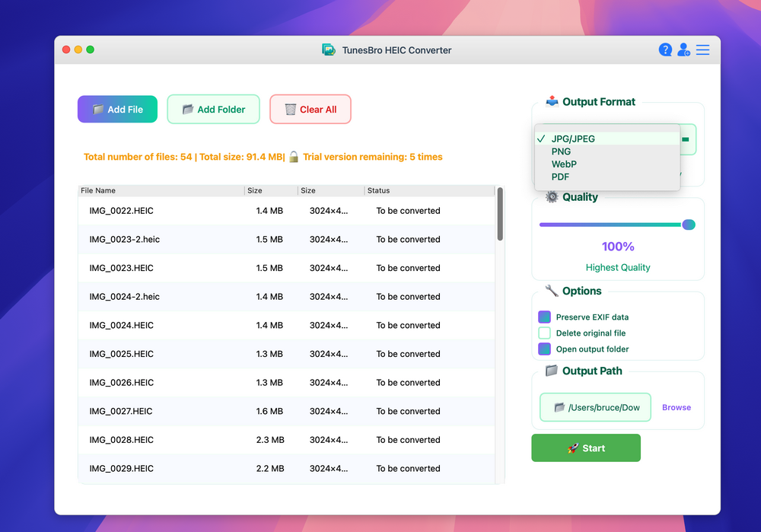Click Trial version remaining: 5 times text
761x532 pixels.
(x=373, y=157)
